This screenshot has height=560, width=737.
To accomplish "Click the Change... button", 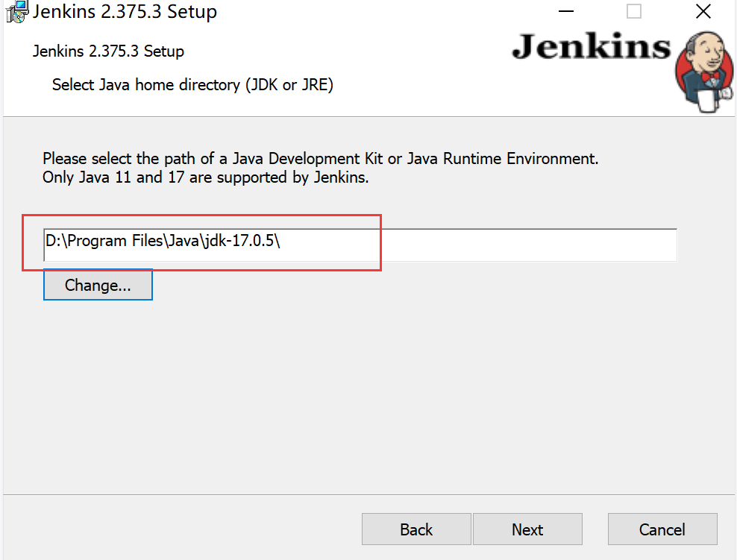I will pyautogui.click(x=98, y=285).
